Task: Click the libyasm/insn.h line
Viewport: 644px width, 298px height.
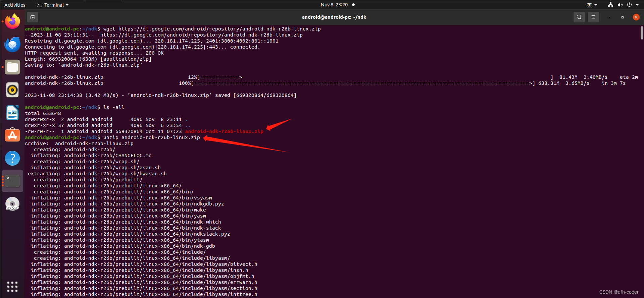Action: point(140,270)
